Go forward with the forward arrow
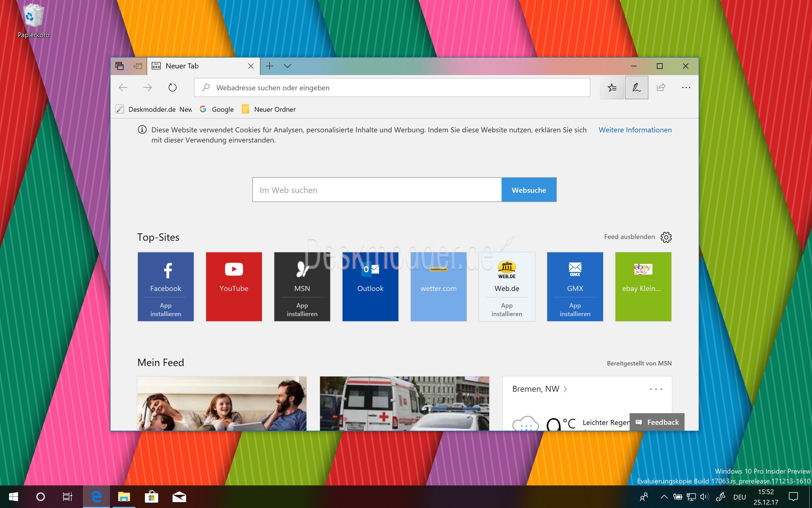The image size is (812, 508). click(148, 88)
